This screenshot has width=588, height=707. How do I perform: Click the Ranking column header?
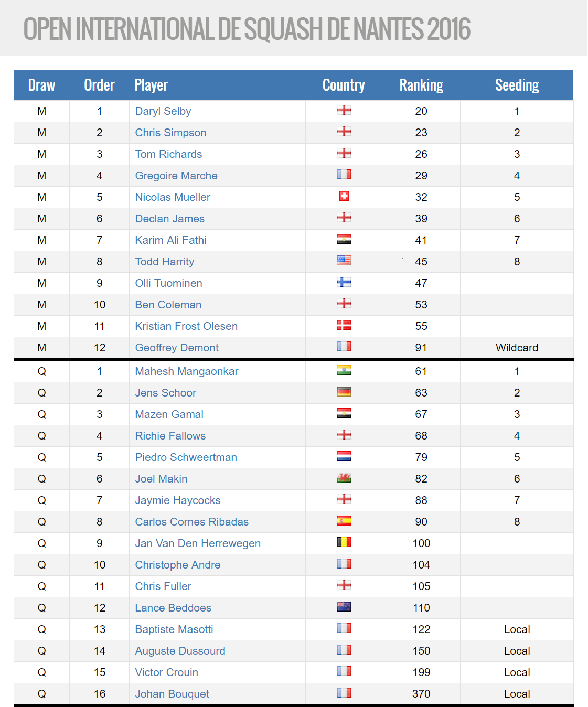point(421,85)
